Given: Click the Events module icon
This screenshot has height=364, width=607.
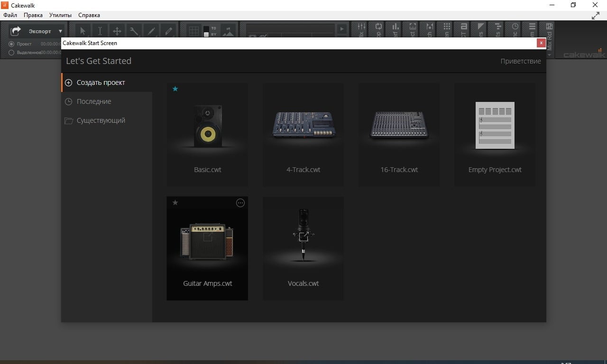Looking at the screenshot, I should pyautogui.click(x=498, y=27).
